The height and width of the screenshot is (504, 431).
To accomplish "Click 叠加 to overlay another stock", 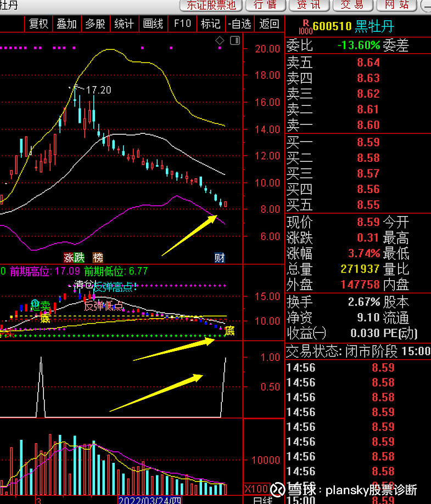I will 66,24.
